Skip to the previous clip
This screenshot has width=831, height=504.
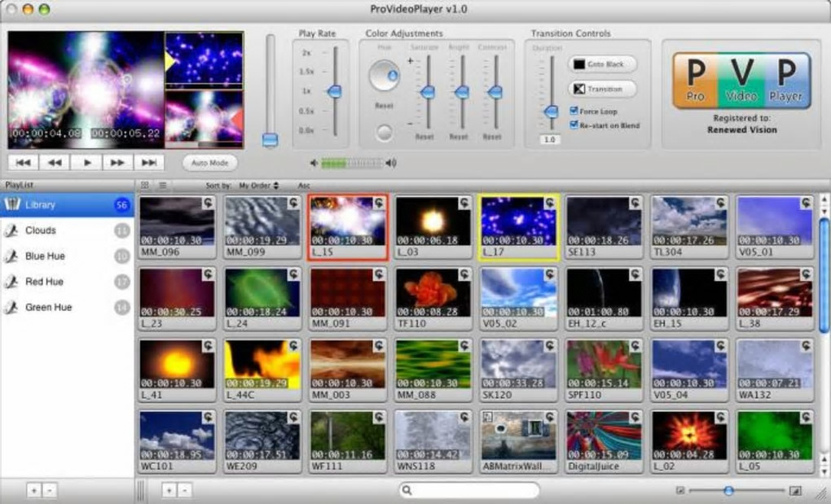[x=24, y=163]
